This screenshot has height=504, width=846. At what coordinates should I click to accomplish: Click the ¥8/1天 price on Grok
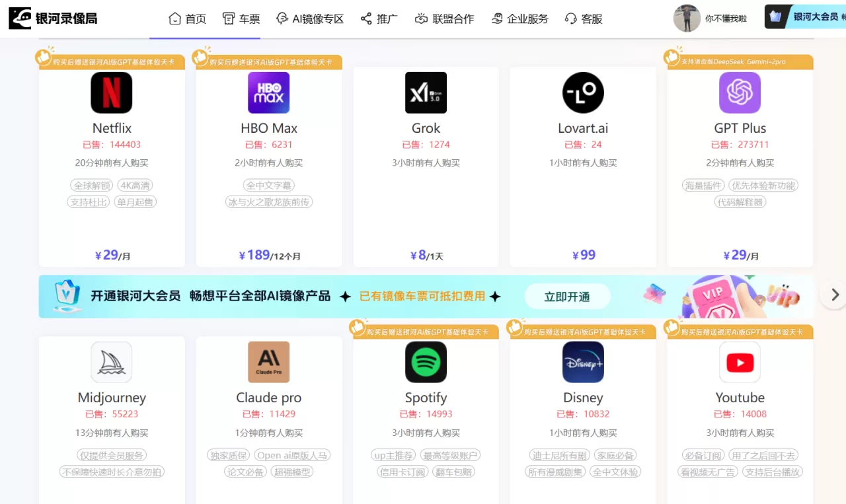coord(426,255)
